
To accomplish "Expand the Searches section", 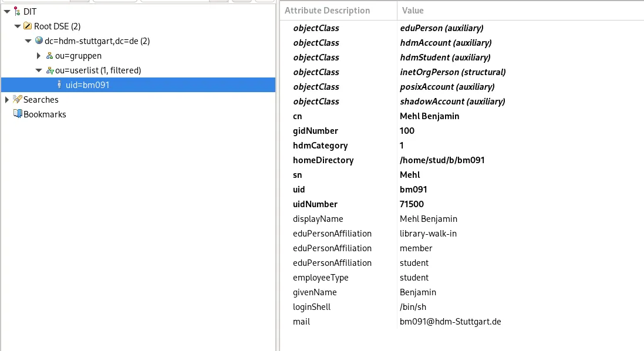I will [x=6, y=99].
